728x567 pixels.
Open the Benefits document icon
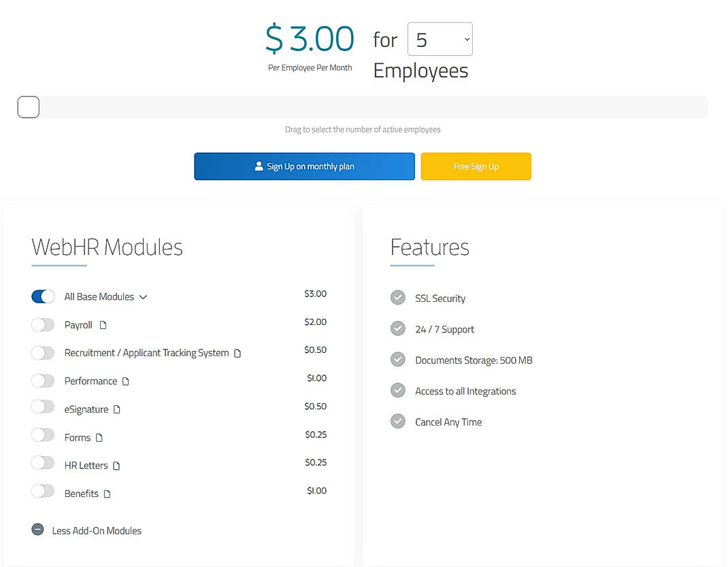coord(107,494)
